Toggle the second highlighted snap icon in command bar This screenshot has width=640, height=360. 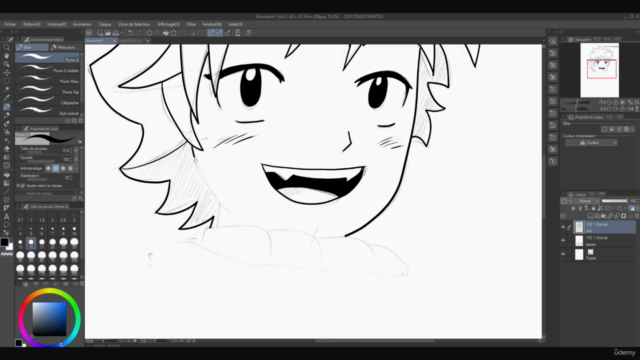[219, 33]
